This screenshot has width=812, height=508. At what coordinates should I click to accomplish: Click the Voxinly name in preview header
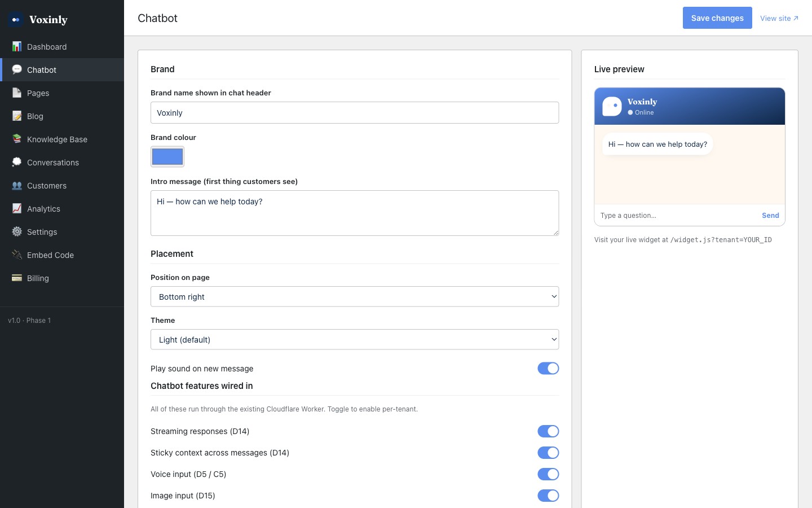point(642,102)
